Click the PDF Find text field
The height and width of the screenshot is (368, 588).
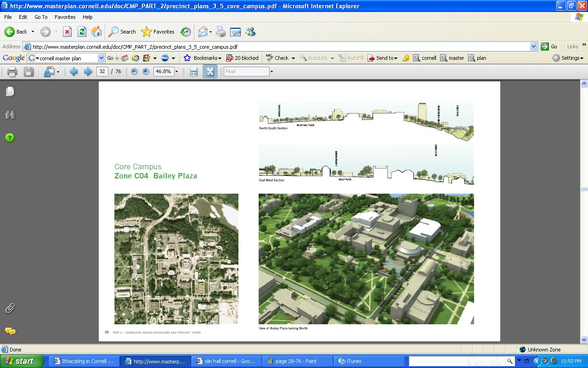[246, 72]
